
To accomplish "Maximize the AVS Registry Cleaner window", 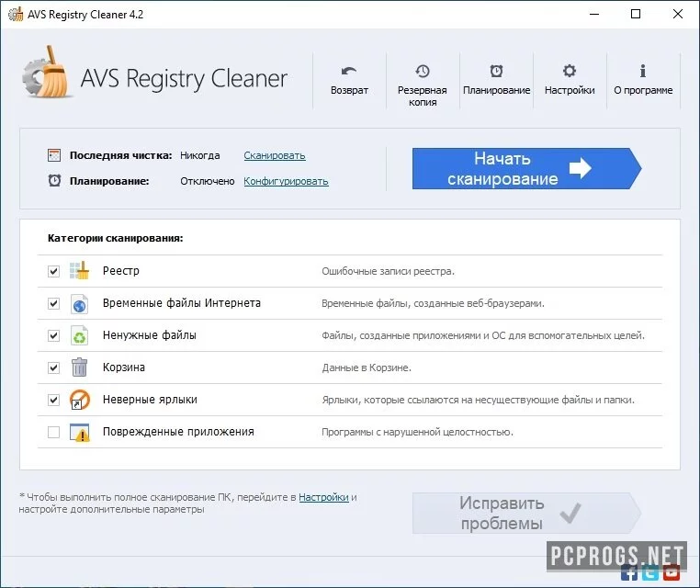I will point(636,15).
